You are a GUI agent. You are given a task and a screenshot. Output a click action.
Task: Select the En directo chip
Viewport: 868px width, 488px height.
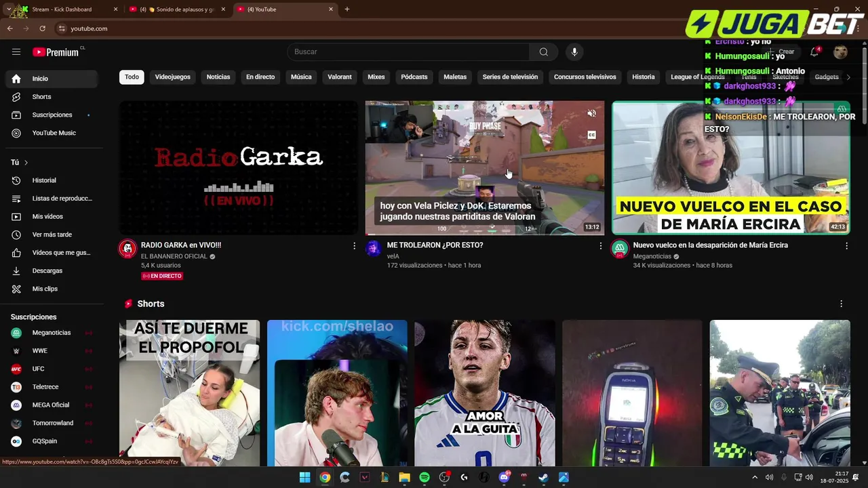pyautogui.click(x=260, y=77)
